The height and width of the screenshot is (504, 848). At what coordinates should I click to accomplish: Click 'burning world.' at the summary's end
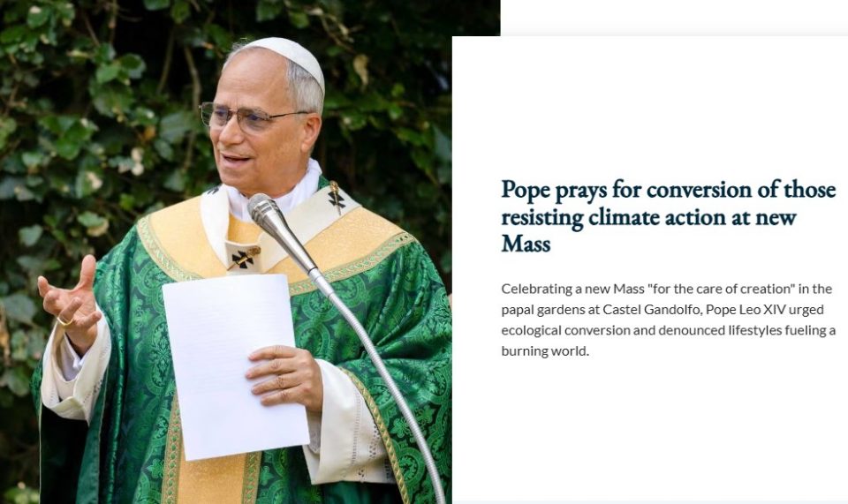click(545, 351)
